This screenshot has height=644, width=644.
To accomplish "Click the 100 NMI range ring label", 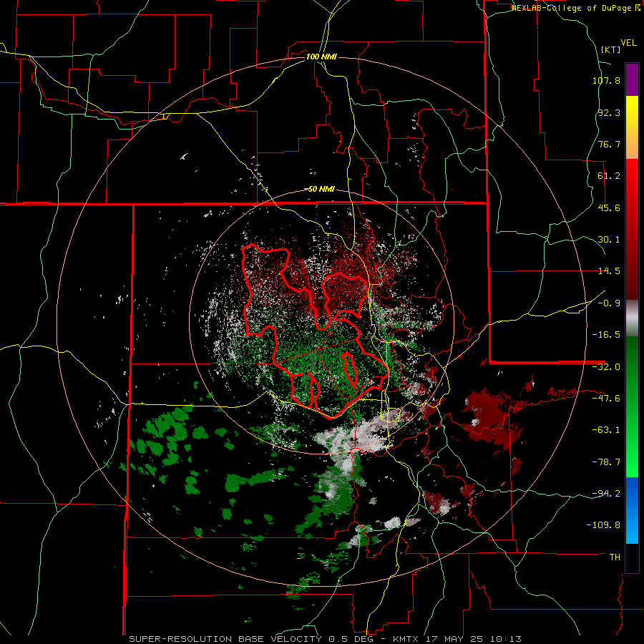I will pos(321,57).
